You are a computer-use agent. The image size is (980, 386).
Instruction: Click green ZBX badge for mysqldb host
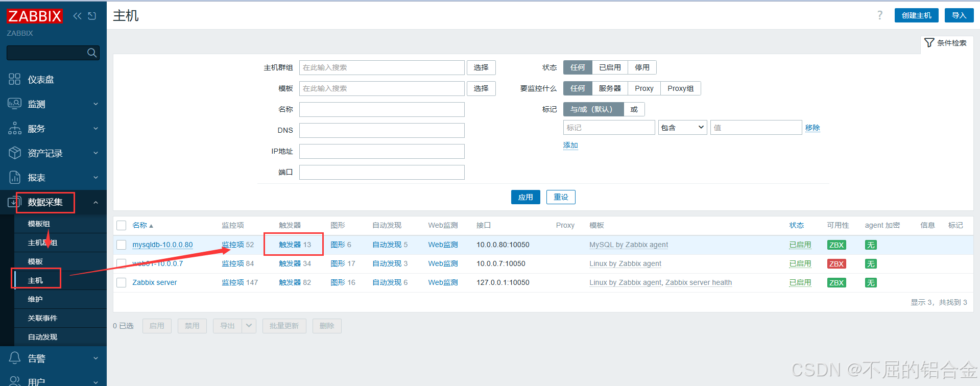[x=836, y=245]
